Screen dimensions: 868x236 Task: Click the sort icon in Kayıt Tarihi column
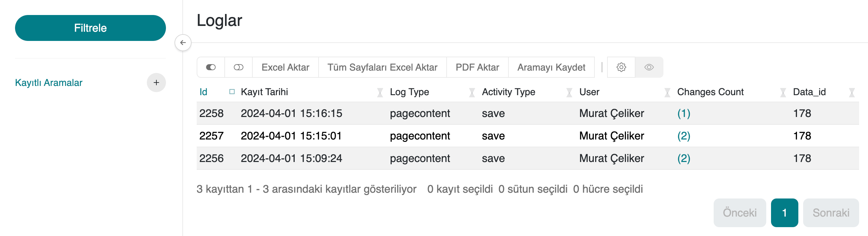tap(380, 92)
